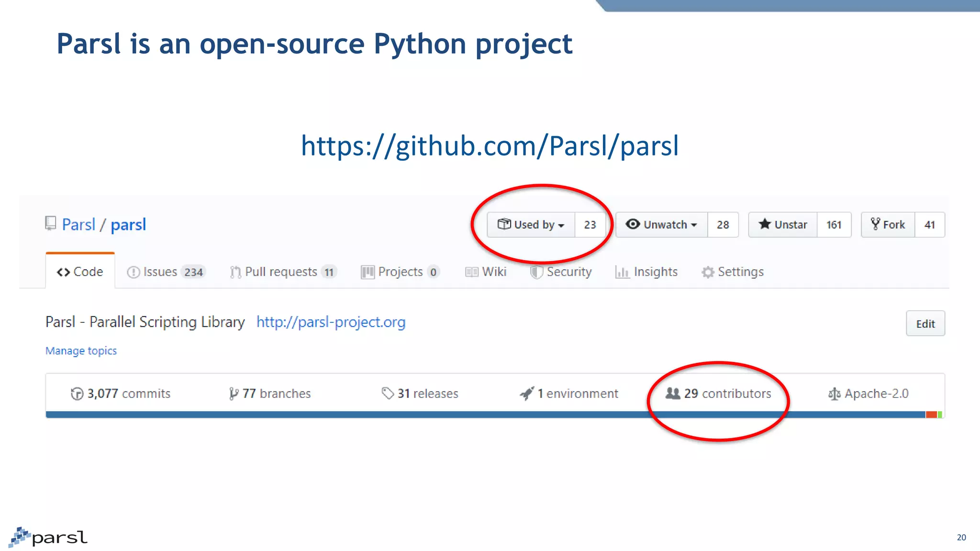Click the Used by package icon
This screenshot has width=980, height=551.
pyautogui.click(x=504, y=224)
